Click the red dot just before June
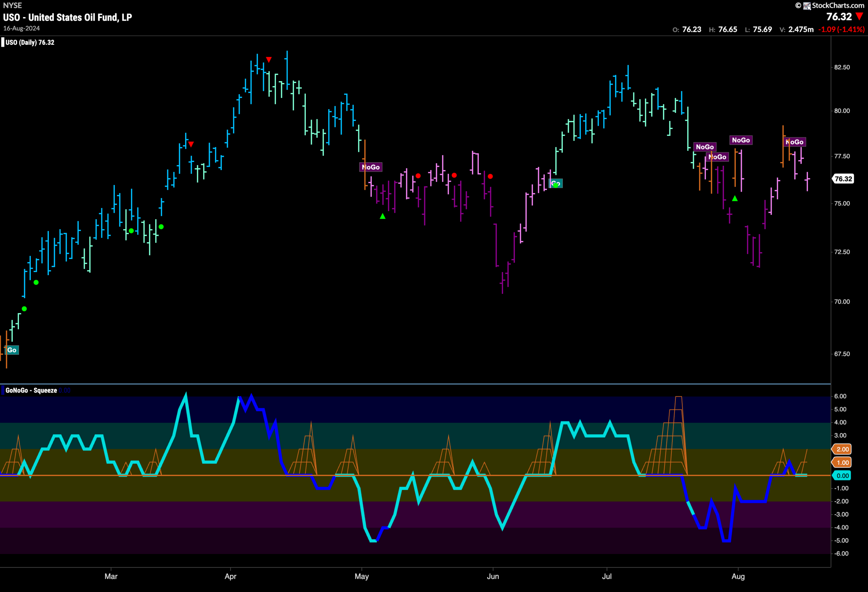The height and width of the screenshot is (592, 868). [x=490, y=176]
